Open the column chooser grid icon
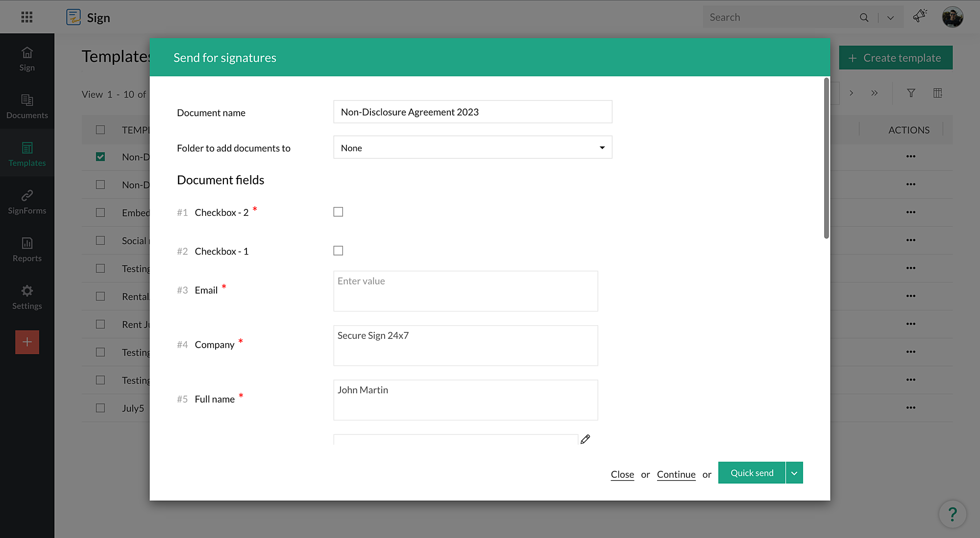This screenshot has width=980, height=538. [x=937, y=93]
